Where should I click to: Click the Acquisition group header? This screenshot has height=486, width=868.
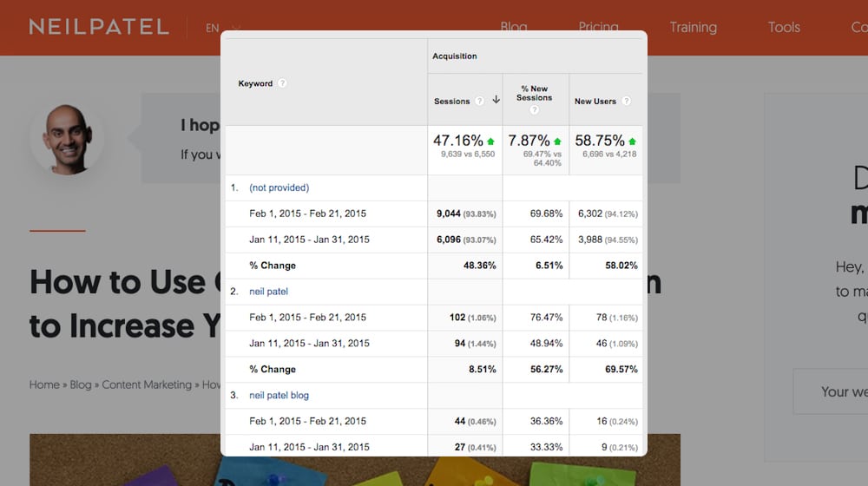[455, 56]
